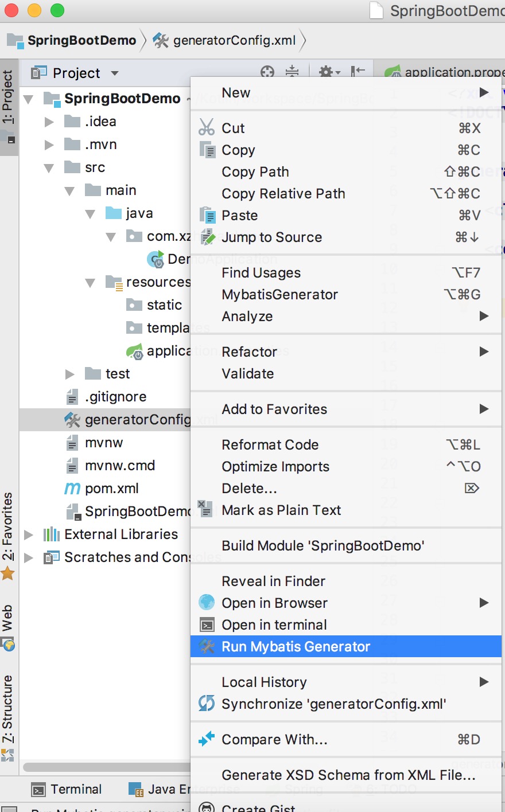505x812 pixels.
Task: Click the Paste clipboard icon
Action: [207, 215]
